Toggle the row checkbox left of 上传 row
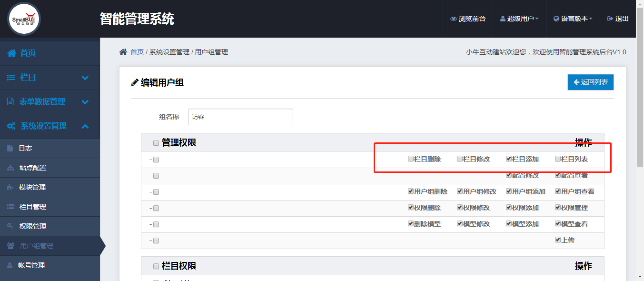644x281 pixels. (156, 241)
